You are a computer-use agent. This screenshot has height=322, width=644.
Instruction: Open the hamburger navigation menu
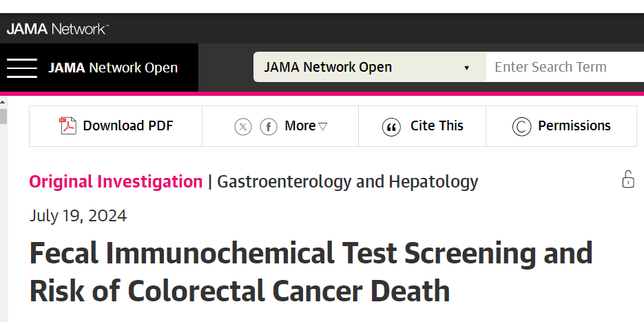click(22, 68)
